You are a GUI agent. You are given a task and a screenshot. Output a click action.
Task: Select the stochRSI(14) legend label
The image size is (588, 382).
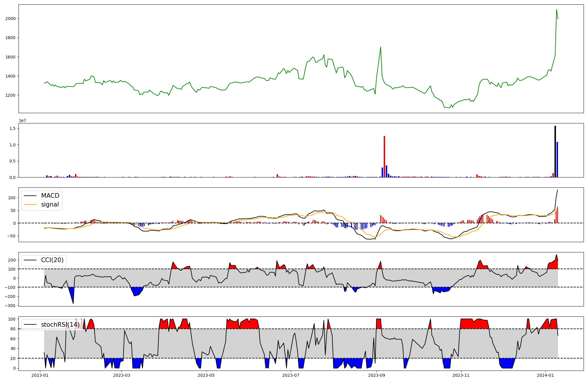point(60,324)
